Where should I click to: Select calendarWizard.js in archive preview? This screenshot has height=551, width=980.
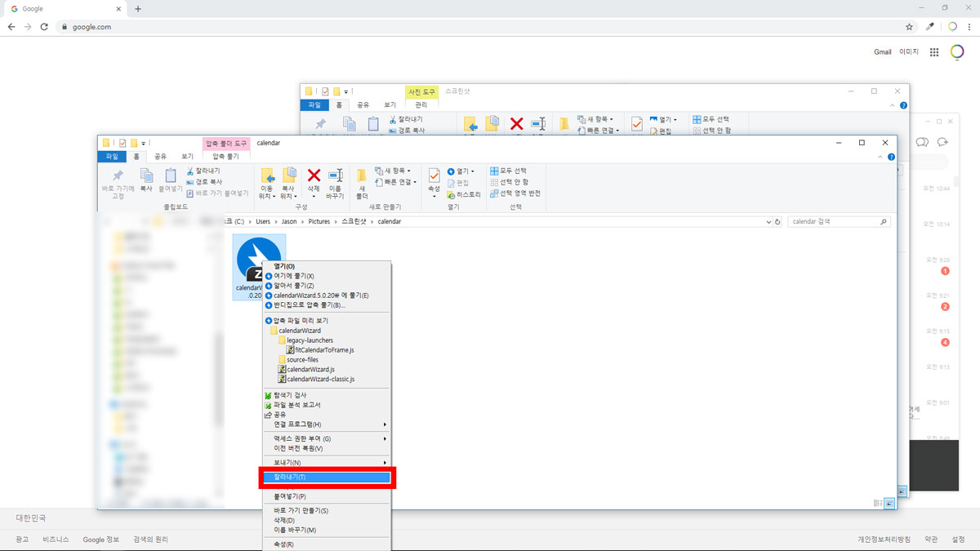[306, 370]
